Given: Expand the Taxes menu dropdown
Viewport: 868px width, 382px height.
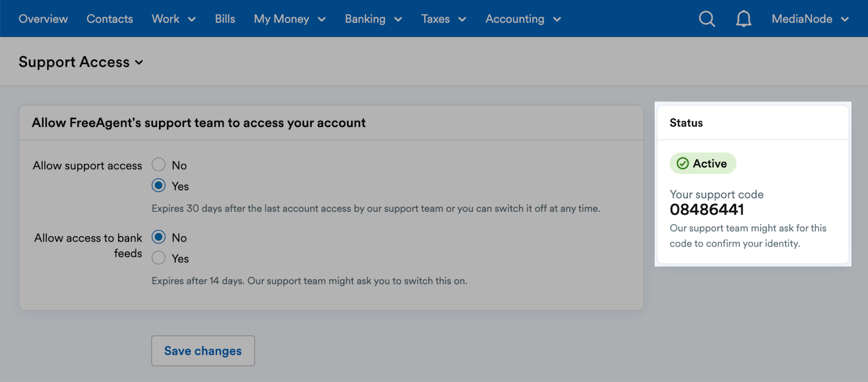Looking at the screenshot, I should (444, 19).
